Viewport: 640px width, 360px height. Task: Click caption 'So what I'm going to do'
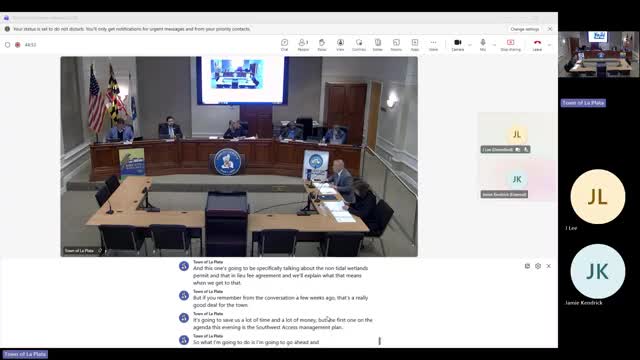click(256, 342)
